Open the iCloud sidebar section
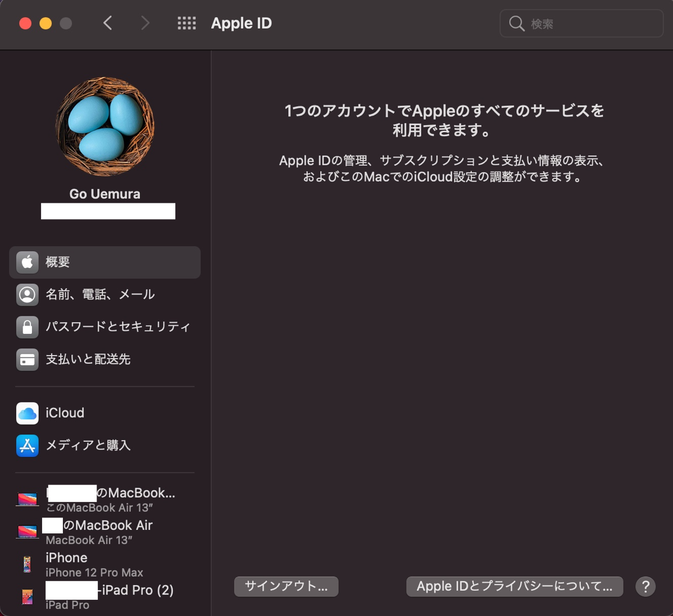 [x=104, y=413]
